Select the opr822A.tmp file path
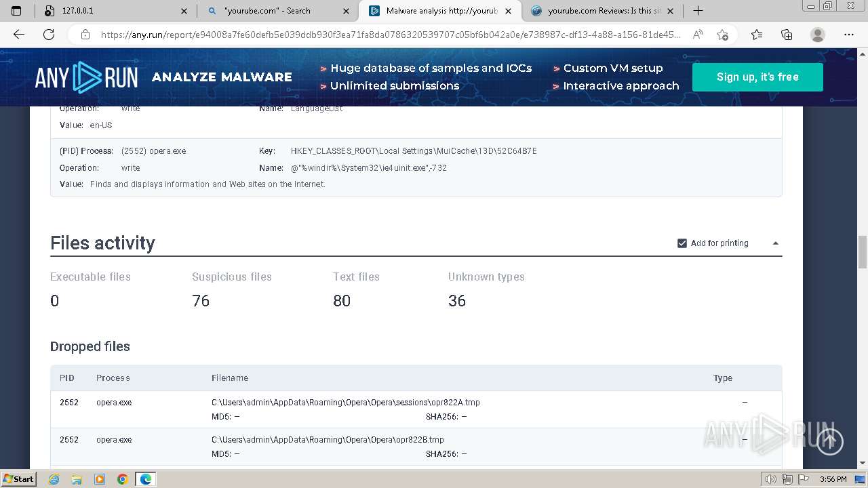This screenshot has width=868, height=488. [x=346, y=403]
